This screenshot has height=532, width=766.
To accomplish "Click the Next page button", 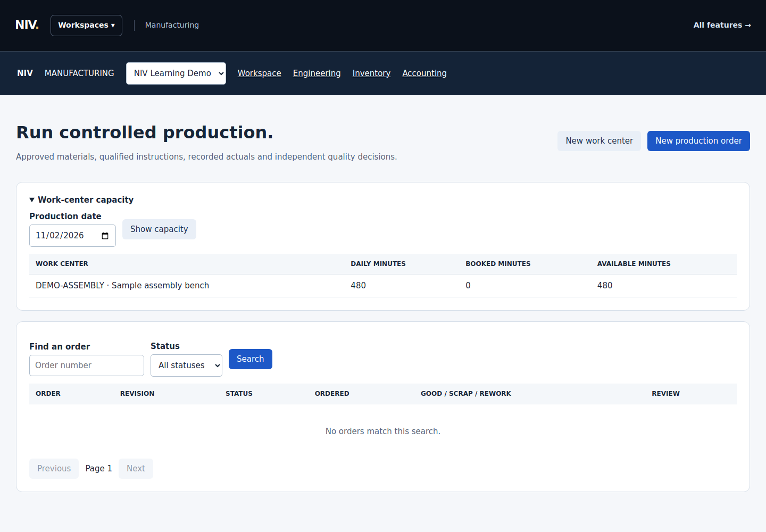I will point(136,469).
